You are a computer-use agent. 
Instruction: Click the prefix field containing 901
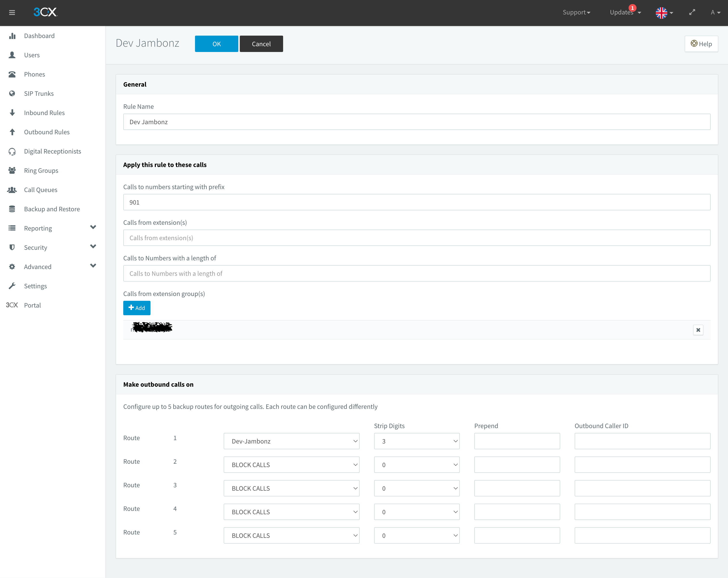(x=416, y=202)
